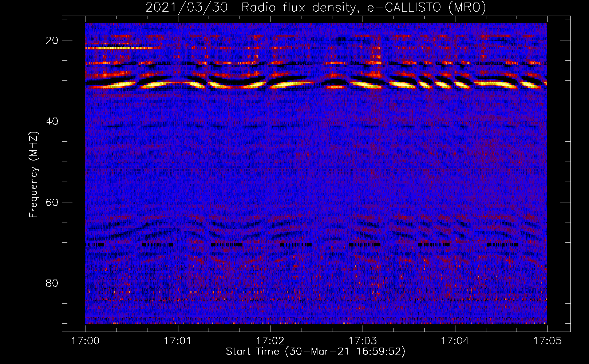Select the 'Frequency (MHZ)' y-axis label
The width and height of the screenshot is (589, 364).
(x=33, y=175)
